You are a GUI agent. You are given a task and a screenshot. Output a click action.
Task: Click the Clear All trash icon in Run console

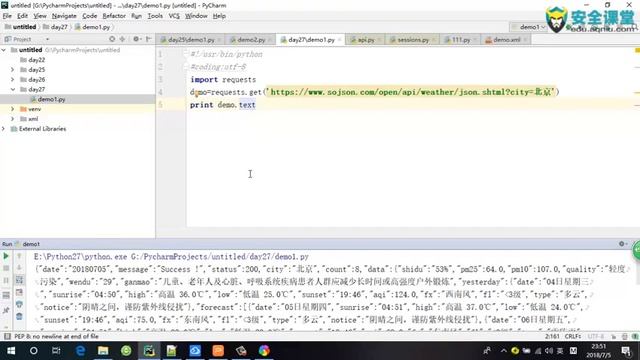(19, 316)
